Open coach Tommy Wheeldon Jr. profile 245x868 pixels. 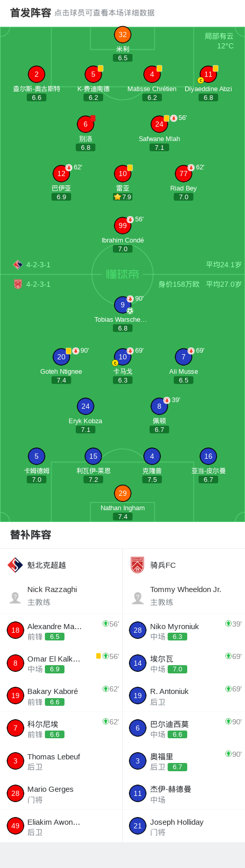[x=184, y=596]
